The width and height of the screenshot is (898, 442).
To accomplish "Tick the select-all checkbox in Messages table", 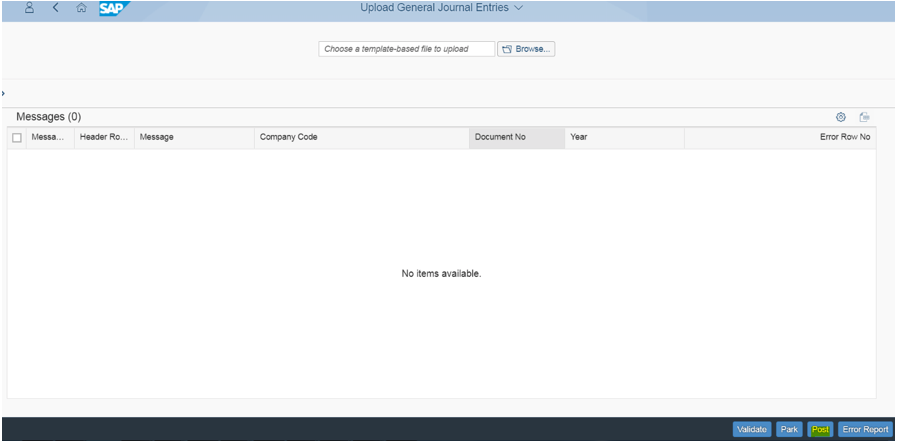I will pyautogui.click(x=17, y=137).
